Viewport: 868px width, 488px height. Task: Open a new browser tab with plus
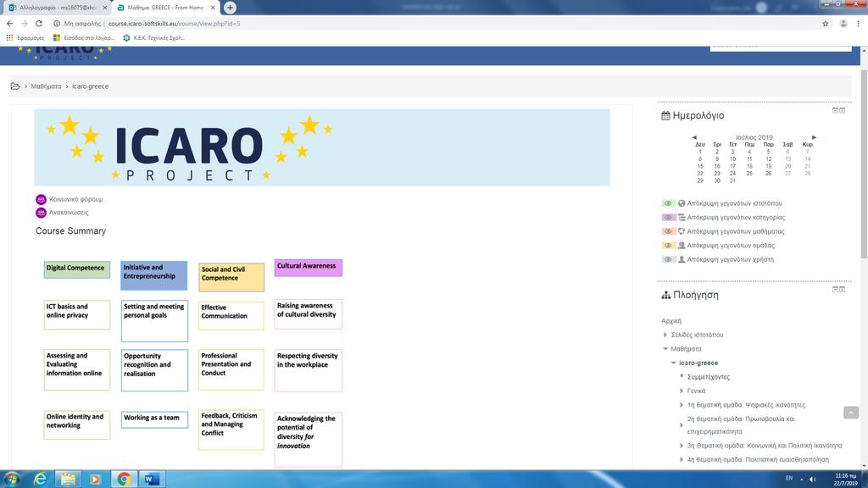[230, 8]
